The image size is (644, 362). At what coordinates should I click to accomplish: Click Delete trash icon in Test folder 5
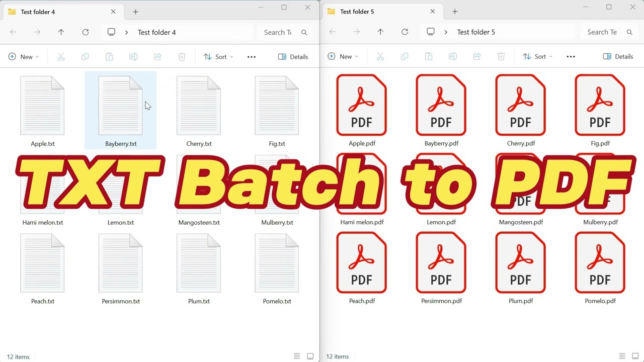[x=501, y=56]
